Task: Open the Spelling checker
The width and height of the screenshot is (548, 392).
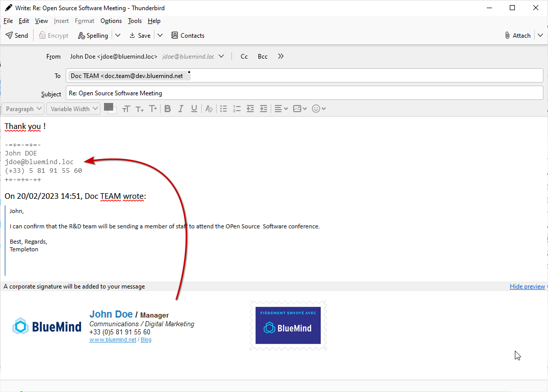Action: click(93, 36)
